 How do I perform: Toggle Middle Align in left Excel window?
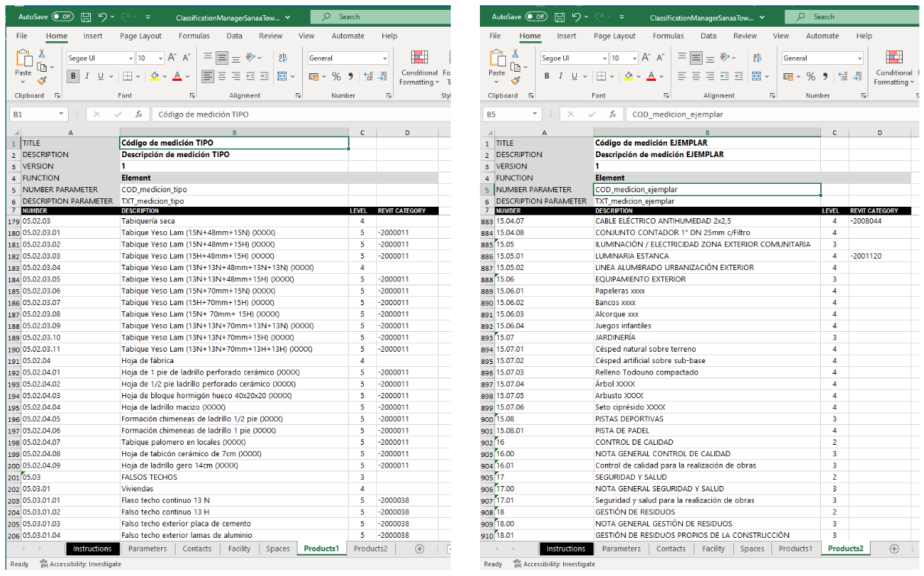coord(222,58)
